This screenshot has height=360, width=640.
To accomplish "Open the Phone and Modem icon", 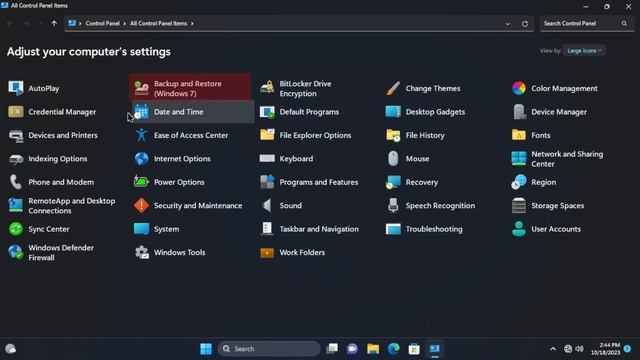I will click(16, 182).
